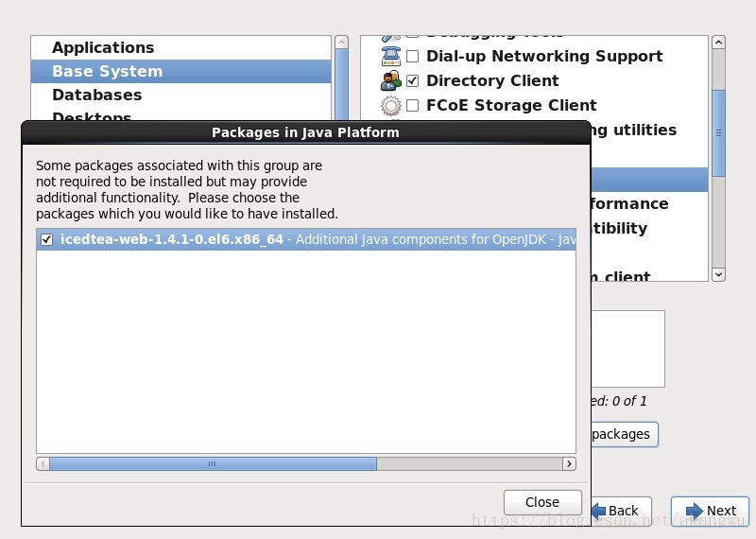This screenshot has width=756, height=539.
Task: Click the Dial-up Networking Support telephone icon
Action: click(x=390, y=56)
